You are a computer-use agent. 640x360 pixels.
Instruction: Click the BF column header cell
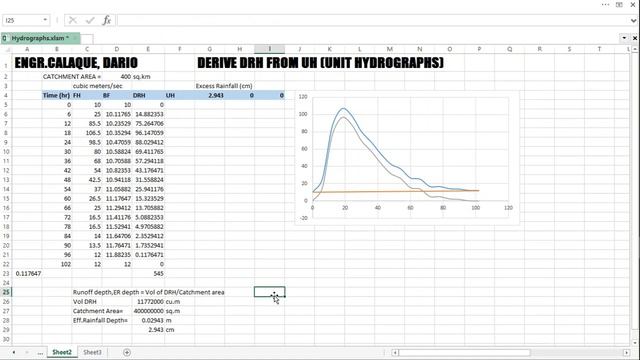pyautogui.click(x=117, y=95)
